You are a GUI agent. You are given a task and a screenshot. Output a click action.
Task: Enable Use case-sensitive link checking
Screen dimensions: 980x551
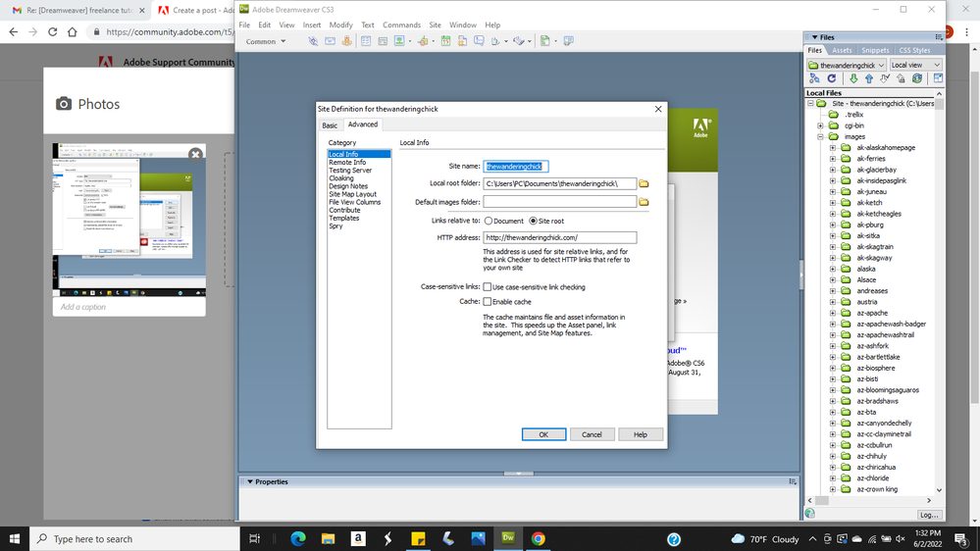click(x=487, y=286)
